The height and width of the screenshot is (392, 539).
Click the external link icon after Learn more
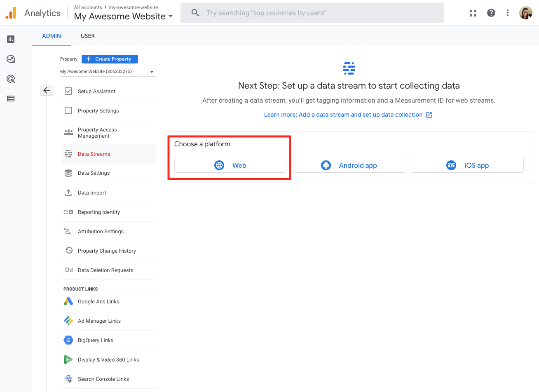point(429,115)
